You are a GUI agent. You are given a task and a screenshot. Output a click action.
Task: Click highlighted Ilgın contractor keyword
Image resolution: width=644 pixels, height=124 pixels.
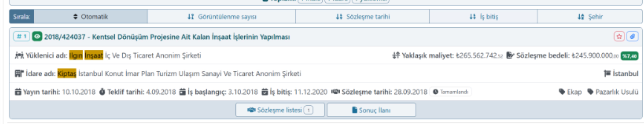[76, 55]
